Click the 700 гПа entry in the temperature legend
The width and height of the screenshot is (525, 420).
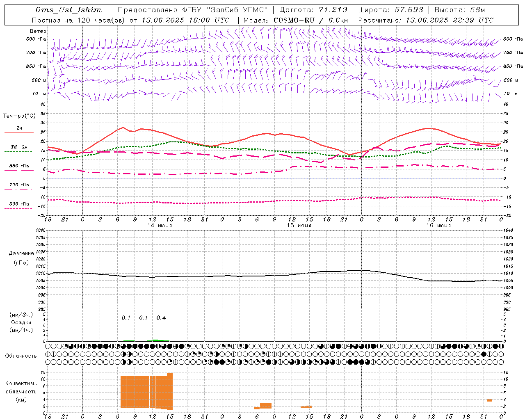pos(19,185)
